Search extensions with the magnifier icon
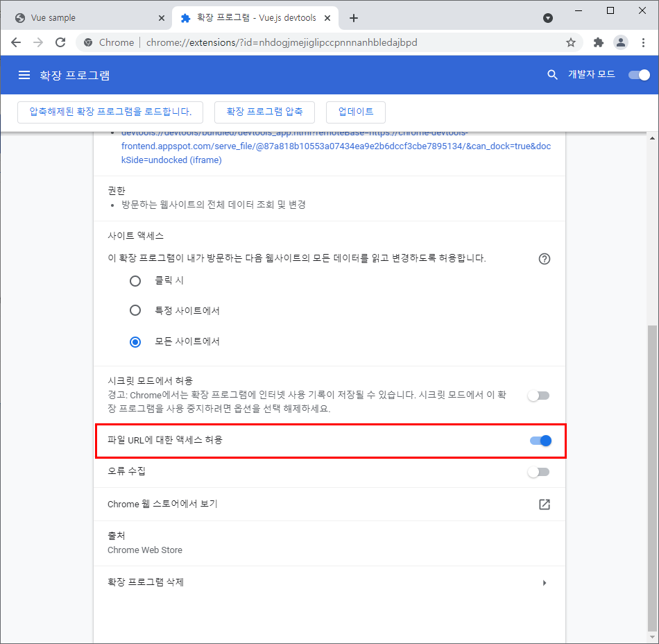Image resolution: width=659 pixels, height=644 pixels. pyautogui.click(x=552, y=75)
